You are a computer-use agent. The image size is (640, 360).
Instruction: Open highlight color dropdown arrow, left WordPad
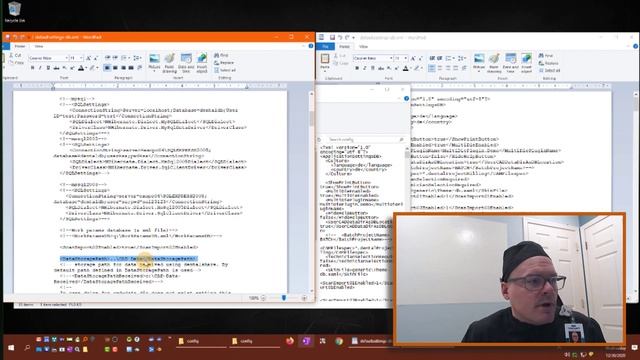97,68
